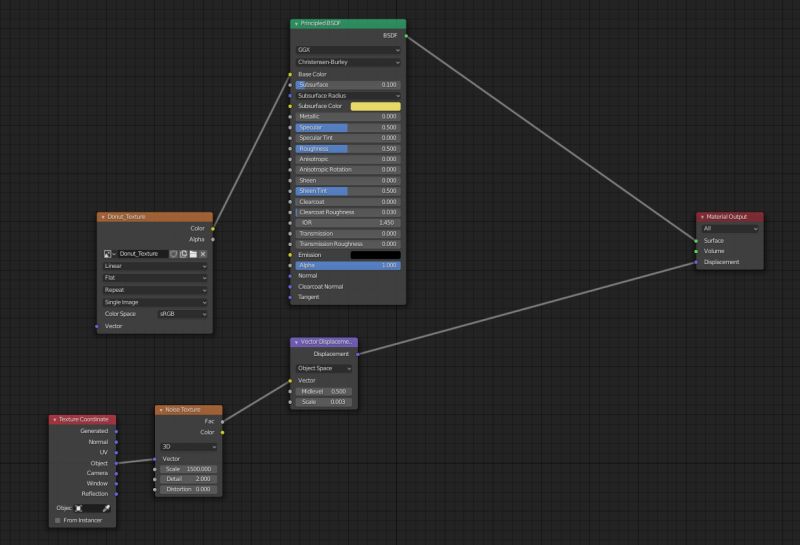Click the Clearcoat Roughness slider
This screenshot has width=800, height=545.
tap(348, 212)
